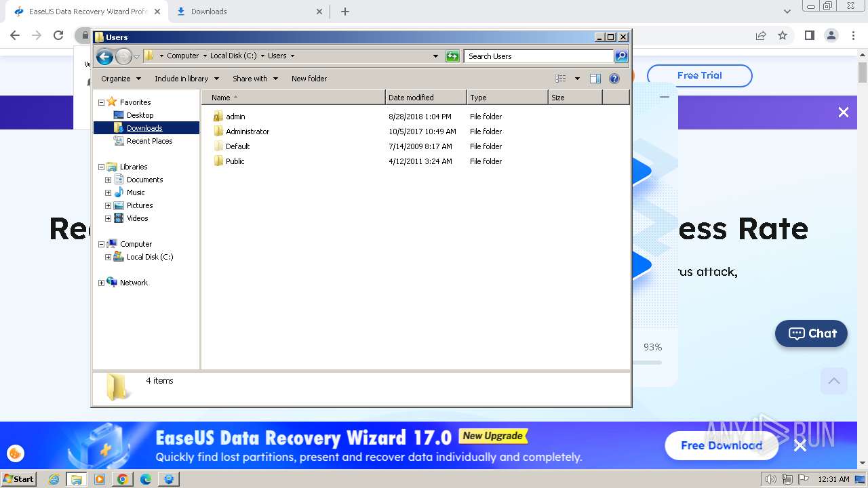Open the Windows Start menu
The image size is (868, 488).
(x=19, y=479)
